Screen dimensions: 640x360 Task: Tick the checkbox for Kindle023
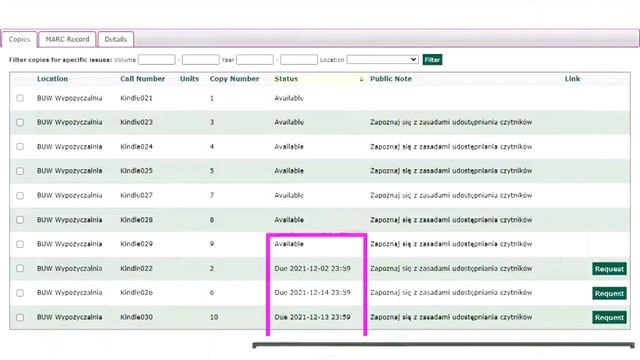point(20,122)
